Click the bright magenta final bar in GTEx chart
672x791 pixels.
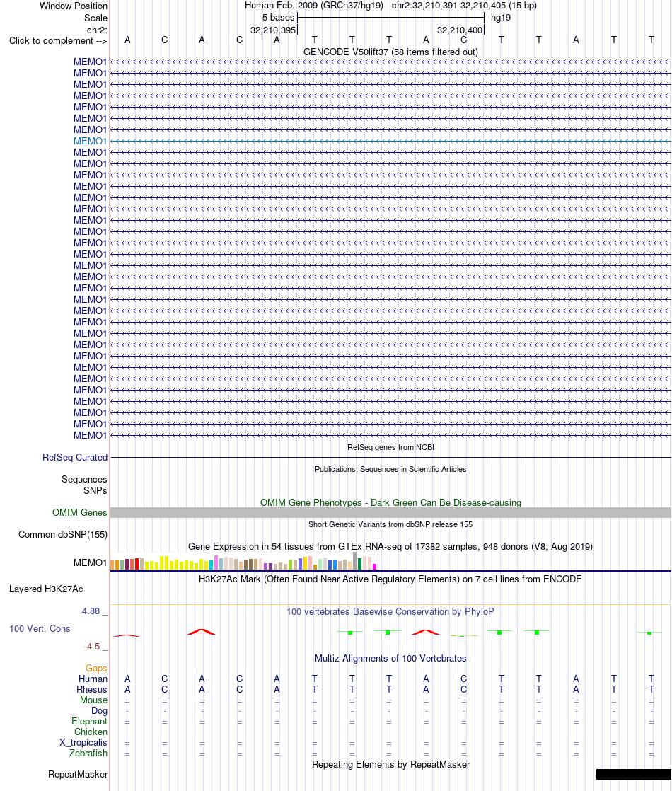[x=374, y=567]
